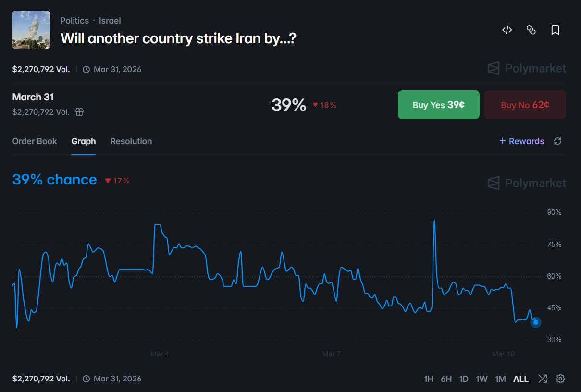
Task: Open the Order Book tab
Action: tap(35, 141)
